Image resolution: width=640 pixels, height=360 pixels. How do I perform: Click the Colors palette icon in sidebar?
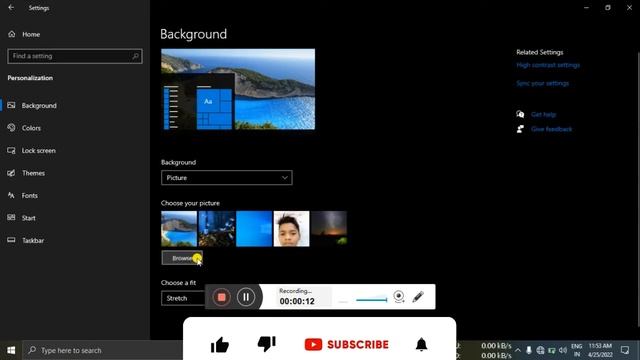coord(11,127)
